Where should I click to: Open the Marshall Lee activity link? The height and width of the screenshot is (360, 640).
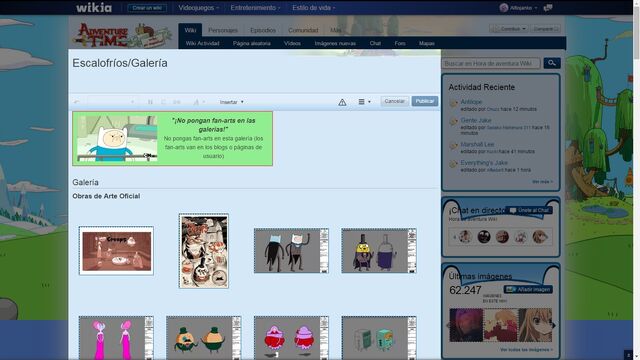coord(477,144)
